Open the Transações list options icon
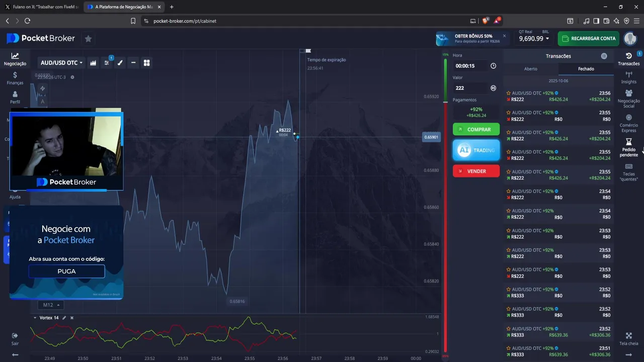 (x=604, y=56)
